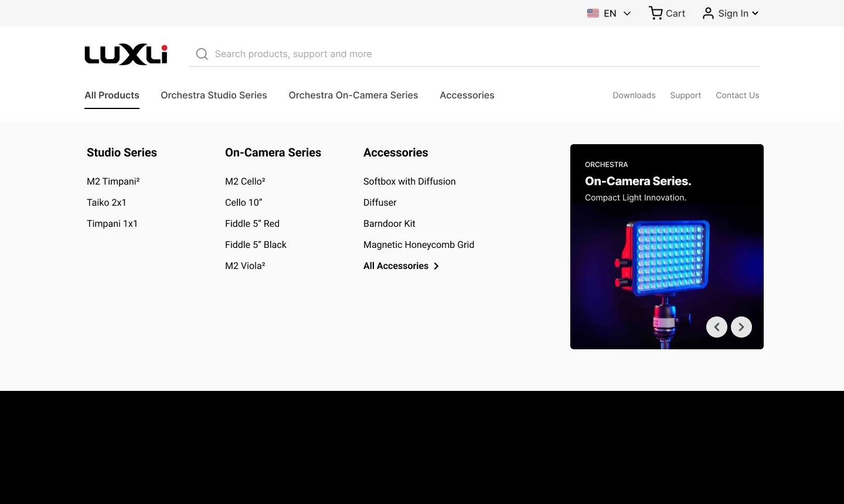Click chevron next to All Accessories
Viewport: 844px width, 504px height.
pos(436,266)
